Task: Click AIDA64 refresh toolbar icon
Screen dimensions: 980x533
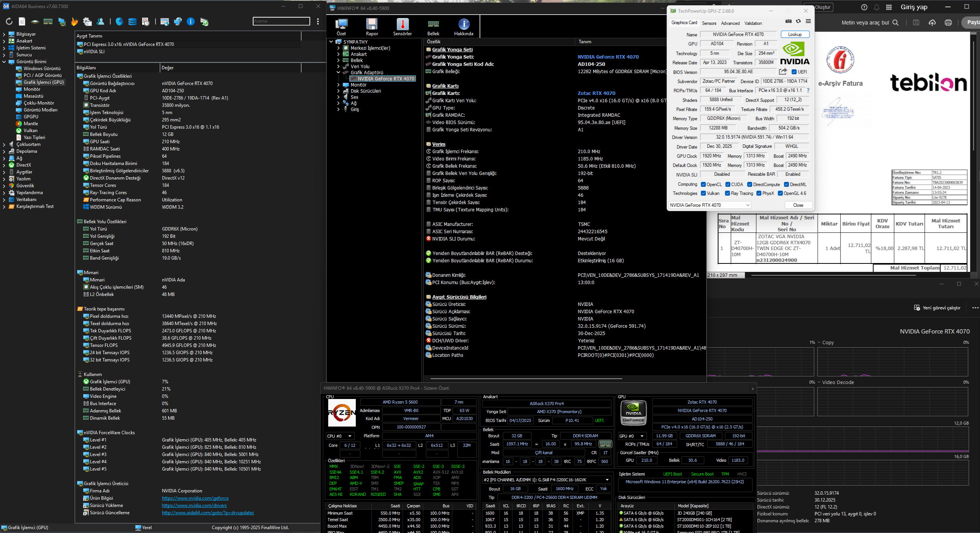Action: coord(9,22)
